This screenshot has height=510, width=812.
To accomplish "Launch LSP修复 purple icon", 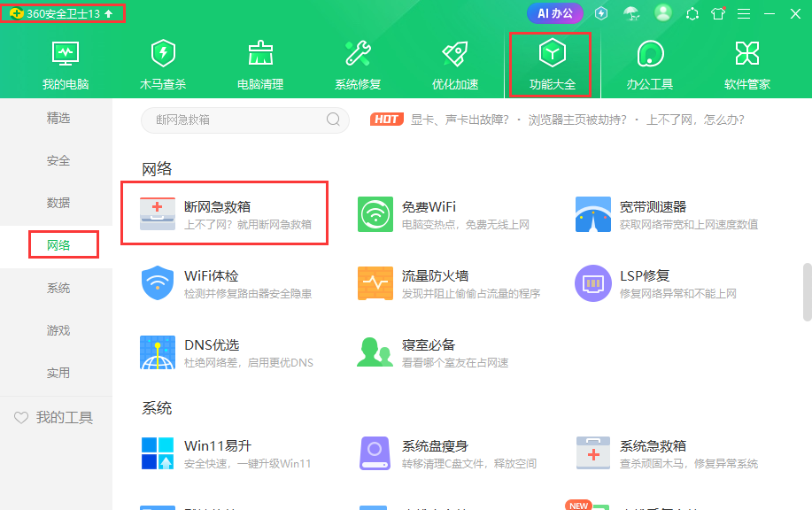I will 593,283.
